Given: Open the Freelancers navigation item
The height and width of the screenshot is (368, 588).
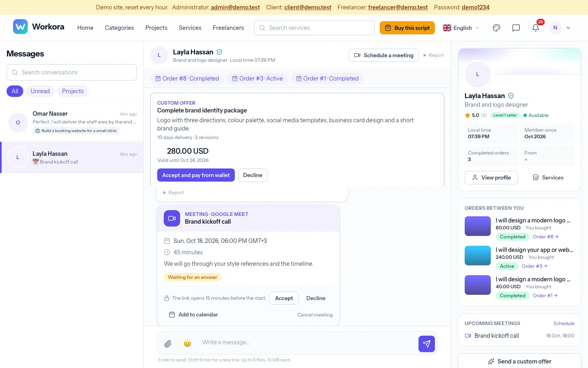Looking at the screenshot, I should pyautogui.click(x=228, y=28).
